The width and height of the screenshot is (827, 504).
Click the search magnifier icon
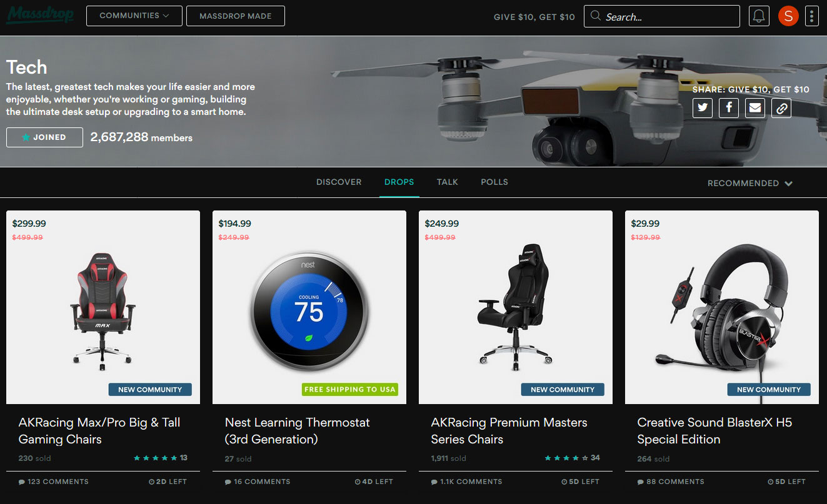[596, 16]
